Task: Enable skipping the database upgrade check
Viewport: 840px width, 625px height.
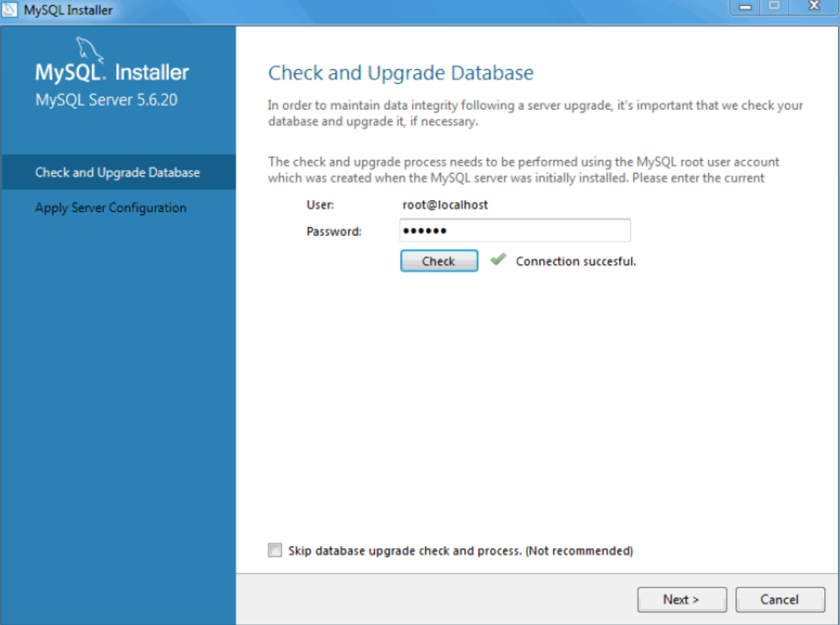Action: point(275,550)
